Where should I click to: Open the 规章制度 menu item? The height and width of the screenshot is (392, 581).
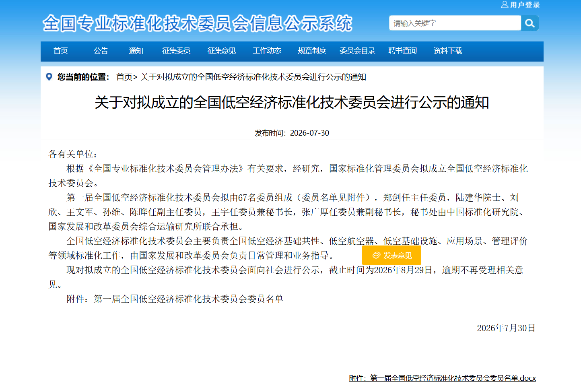point(312,51)
